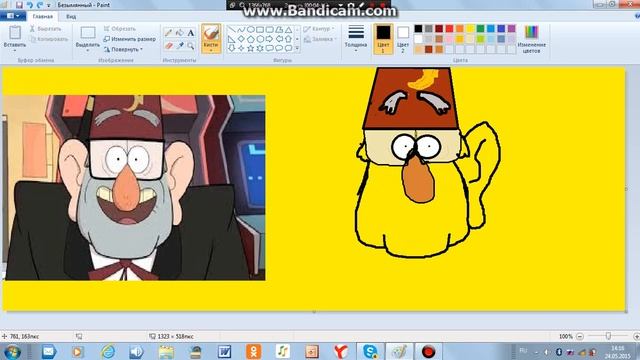Switch to the Главная (Home) tab

[42, 17]
